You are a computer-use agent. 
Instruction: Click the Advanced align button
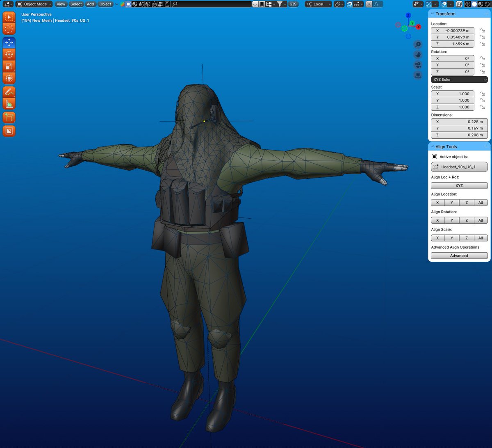(x=459, y=256)
